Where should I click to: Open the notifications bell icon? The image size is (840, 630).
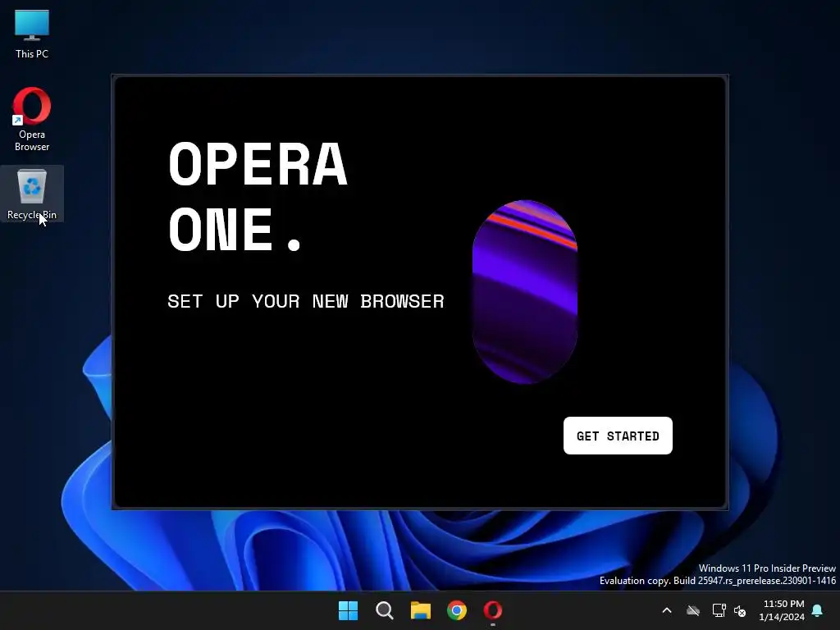(x=818, y=610)
